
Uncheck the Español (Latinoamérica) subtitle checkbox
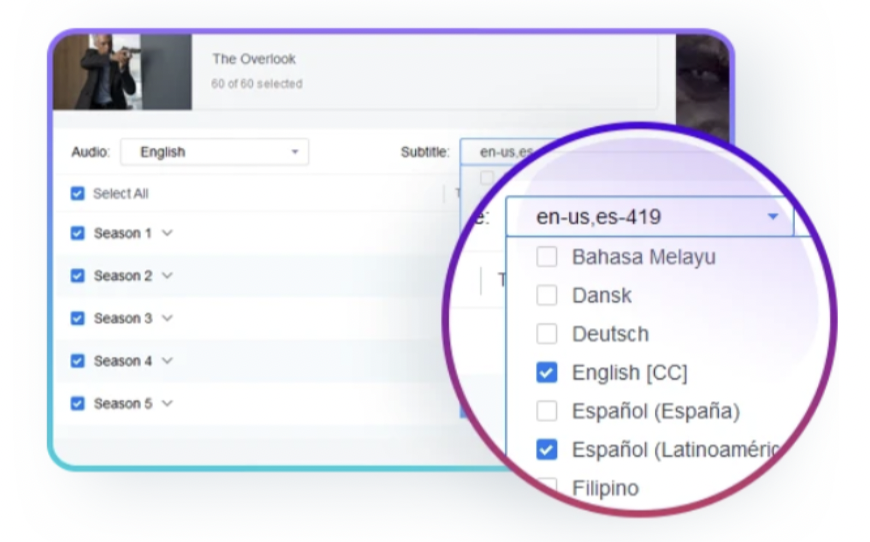click(x=547, y=450)
